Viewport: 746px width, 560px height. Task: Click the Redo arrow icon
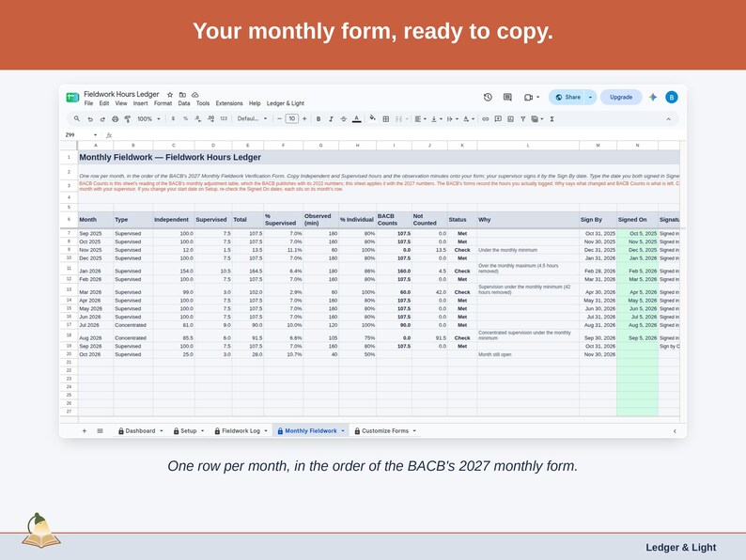[102, 119]
